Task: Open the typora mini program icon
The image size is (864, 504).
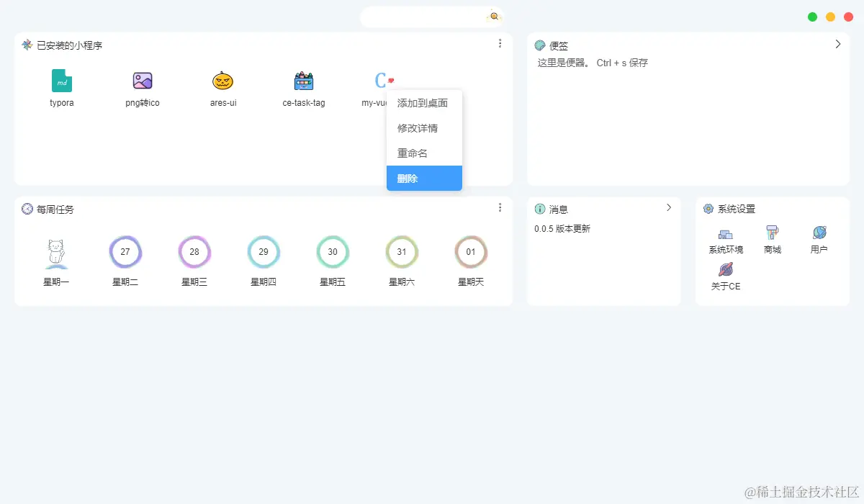Action: click(x=62, y=81)
